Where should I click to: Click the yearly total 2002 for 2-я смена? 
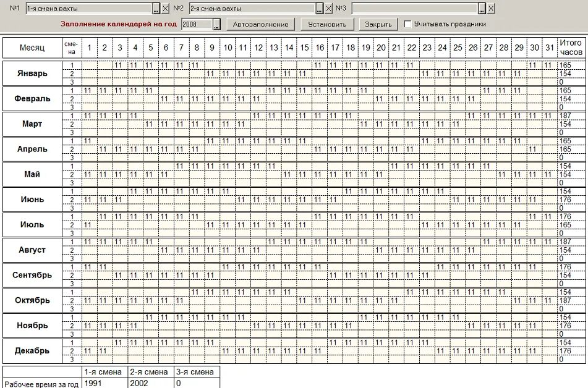pyautogui.click(x=151, y=383)
